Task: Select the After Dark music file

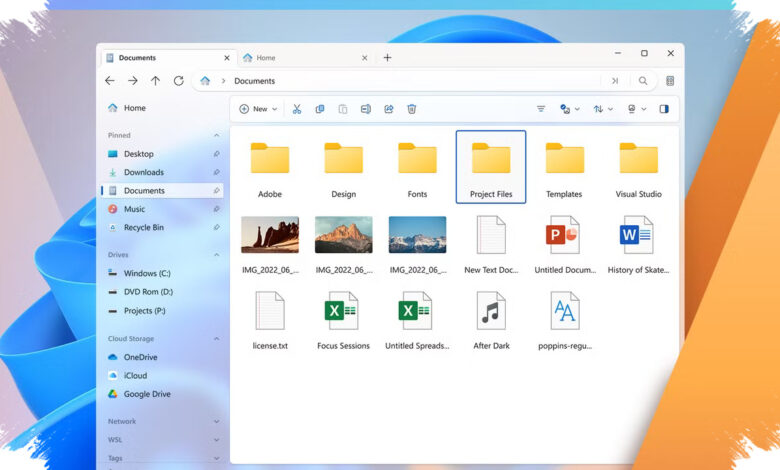Action: point(491,320)
